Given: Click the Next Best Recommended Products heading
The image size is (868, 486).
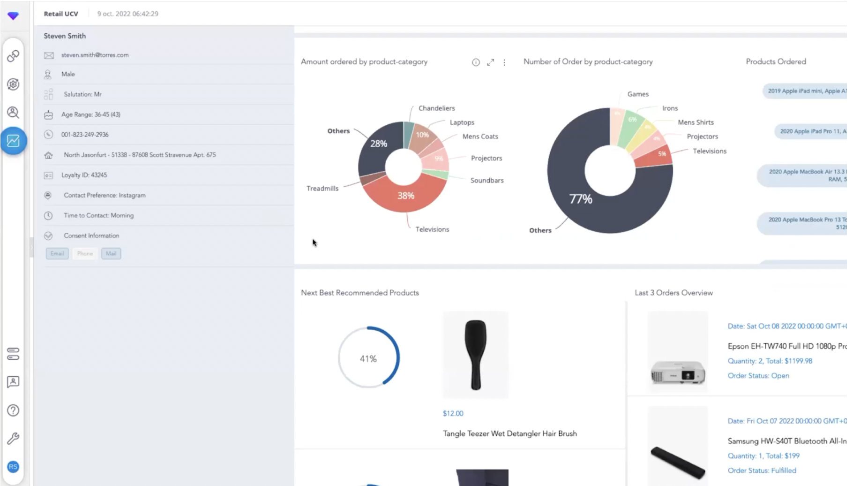Looking at the screenshot, I should [360, 293].
